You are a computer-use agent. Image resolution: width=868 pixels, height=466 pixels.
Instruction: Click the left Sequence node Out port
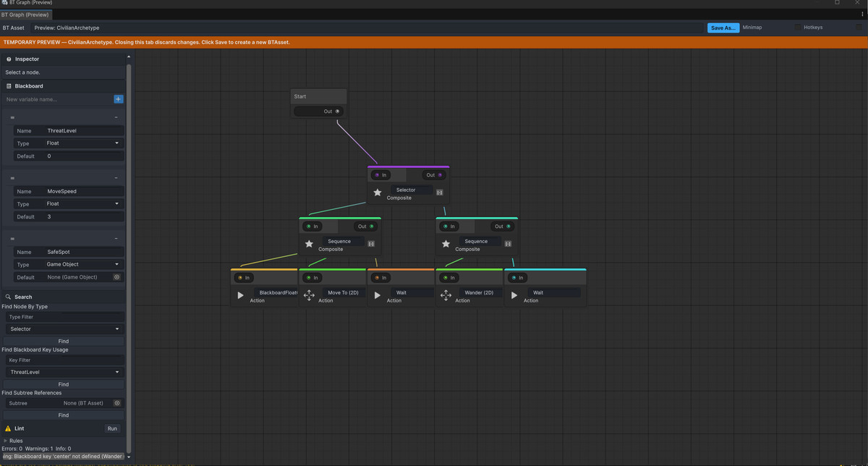click(x=371, y=226)
